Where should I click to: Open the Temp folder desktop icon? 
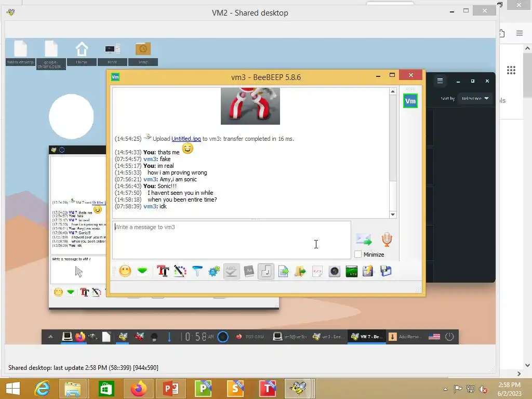pos(143,52)
